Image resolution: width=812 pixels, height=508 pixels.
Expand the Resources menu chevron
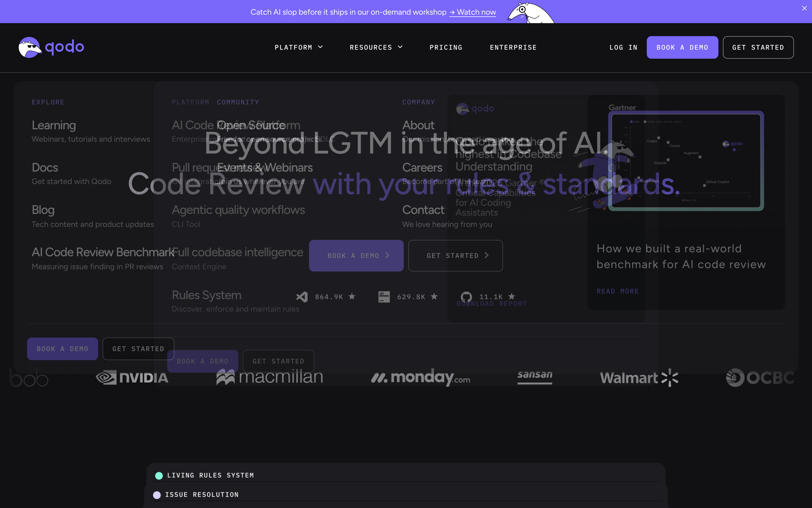400,47
